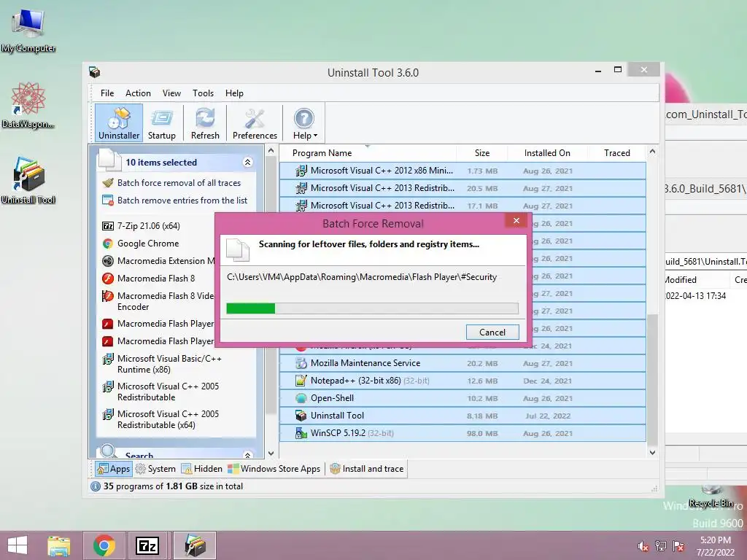The height and width of the screenshot is (560, 747).
Task: Click the Refresh toolbar icon
Action: coord(205,122)
